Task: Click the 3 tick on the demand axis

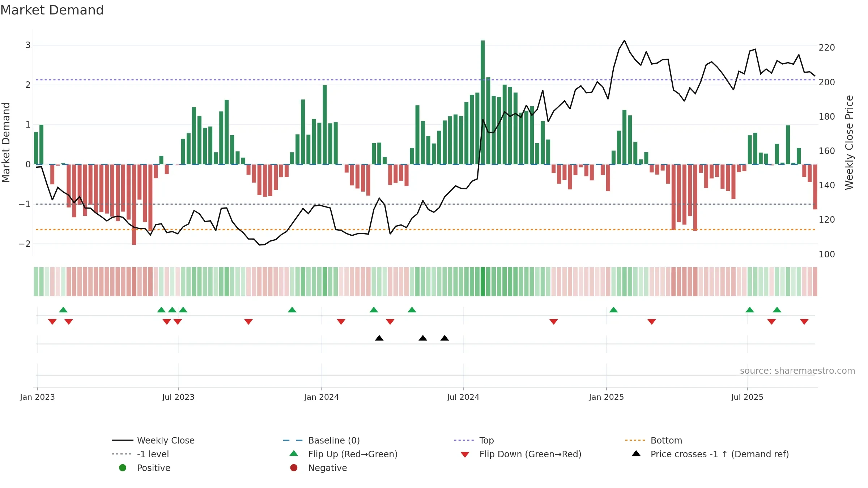Action: click(x=28, y=45)
